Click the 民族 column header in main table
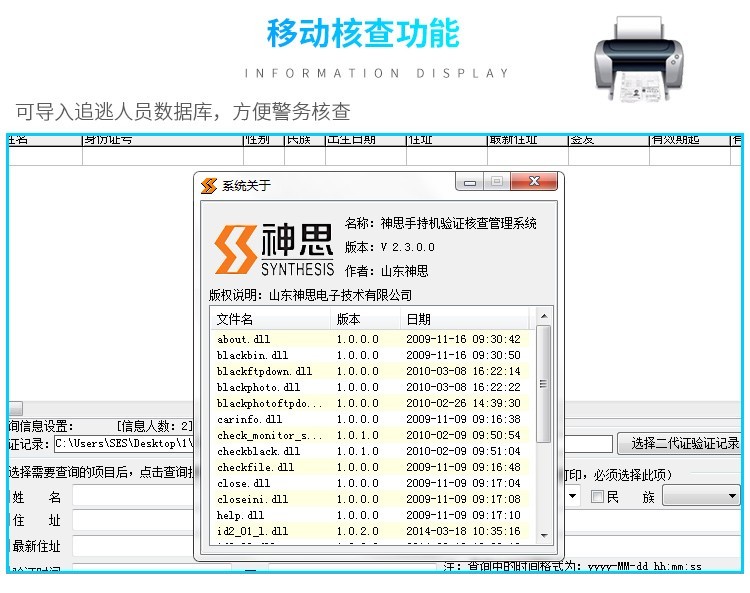 (x=305, y=140)
